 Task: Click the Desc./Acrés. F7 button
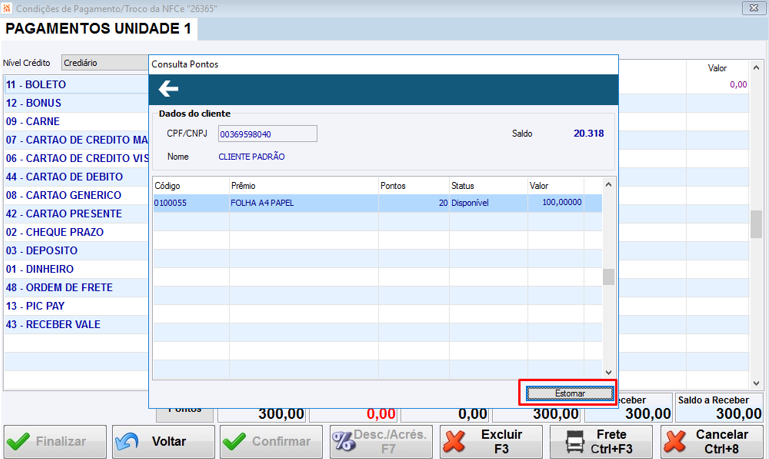(381, 442)
